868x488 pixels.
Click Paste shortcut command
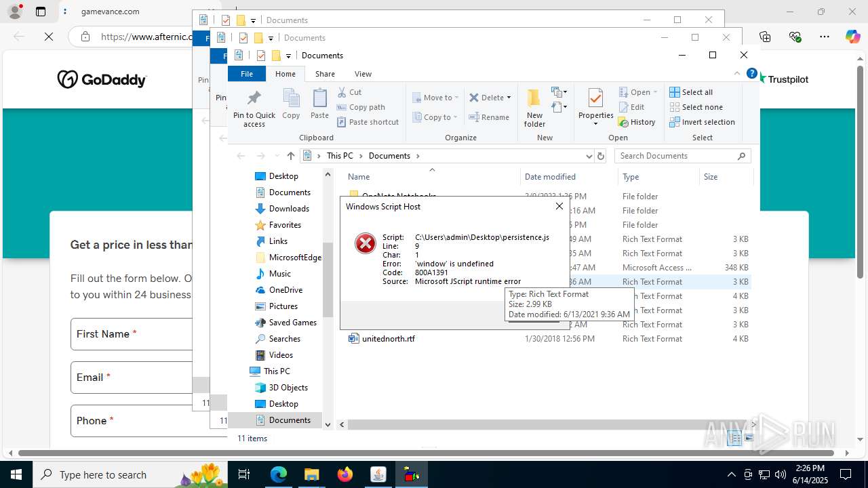[368, 122]
